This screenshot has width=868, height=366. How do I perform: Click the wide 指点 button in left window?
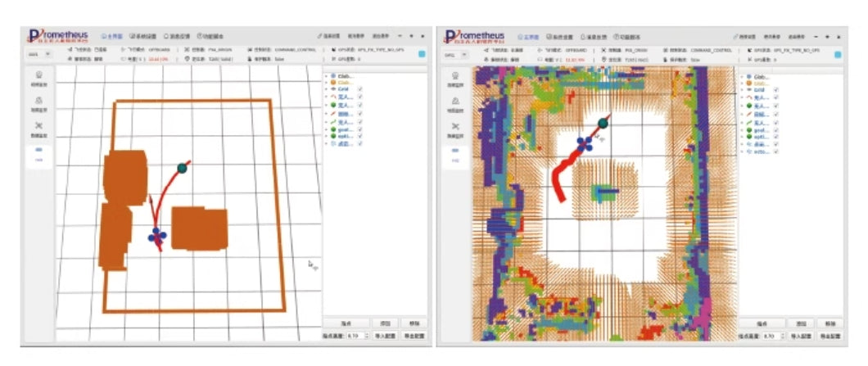[346, 323]
